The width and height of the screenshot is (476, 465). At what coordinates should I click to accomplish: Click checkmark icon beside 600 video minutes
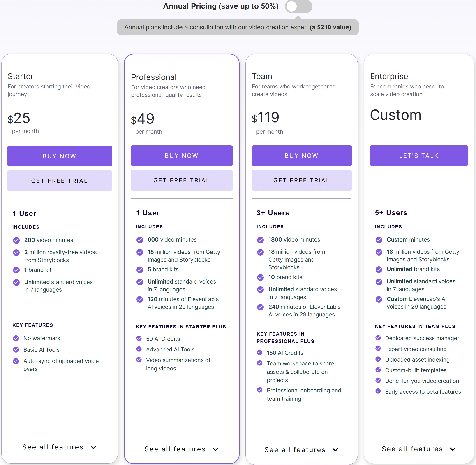[140, 240]
